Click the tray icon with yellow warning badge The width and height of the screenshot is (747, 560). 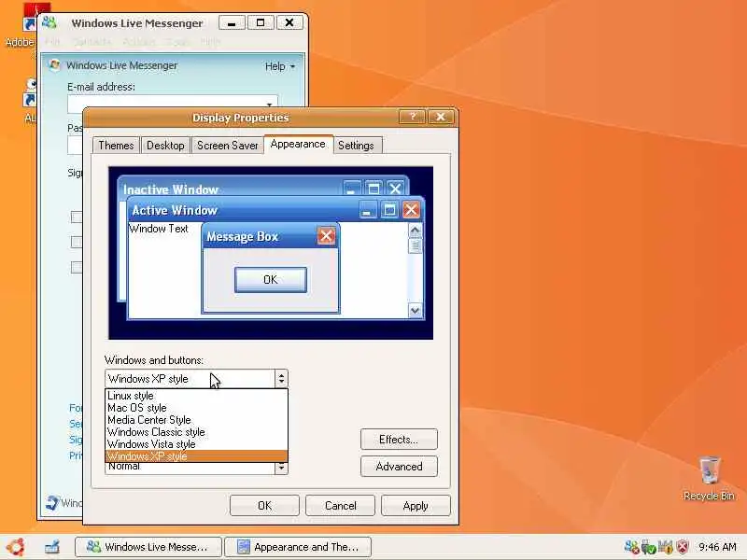point(665,547)
